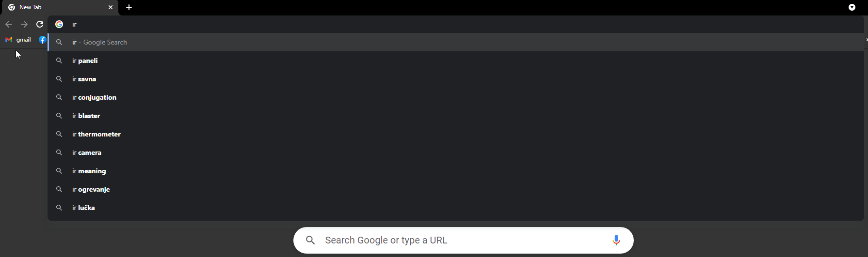Image resolution: width=868 pixels, height=257 pixels.
Task: Open the gmail bookmark
Action: 18,40
